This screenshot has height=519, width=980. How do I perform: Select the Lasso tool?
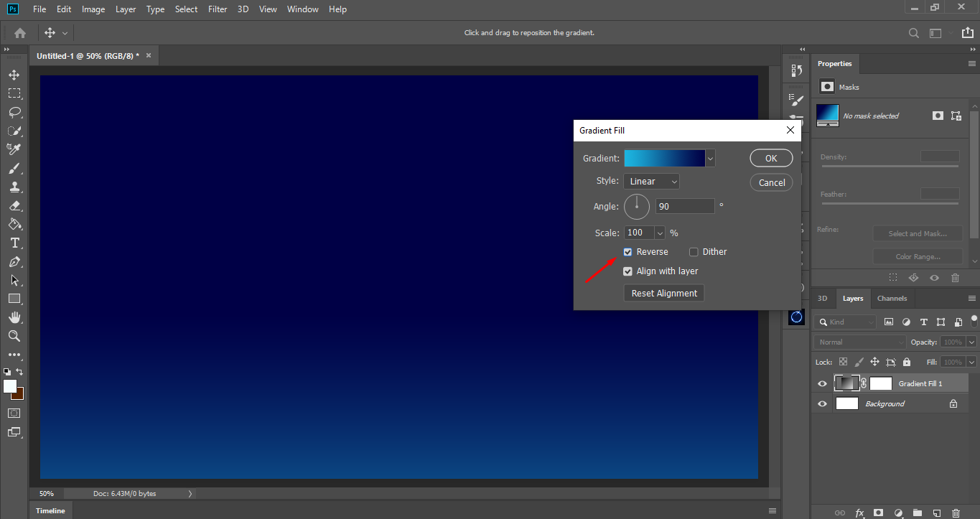(14, 112)
